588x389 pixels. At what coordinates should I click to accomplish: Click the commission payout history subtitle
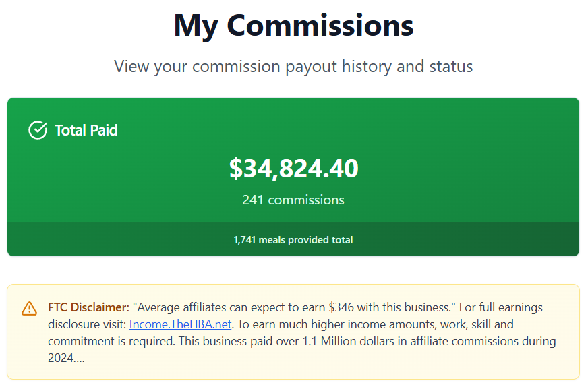pyautogui.click(x=293, y=67)
